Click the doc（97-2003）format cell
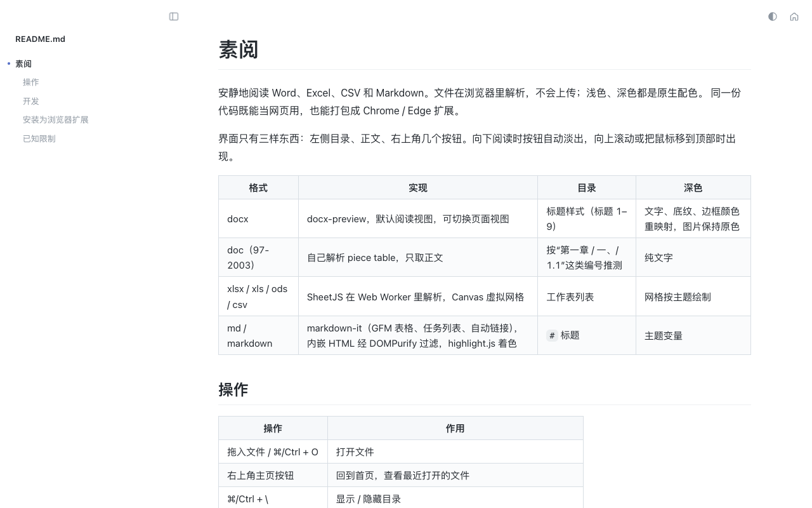The height and width of the screenshot is (508, 812). coord(258,257)
